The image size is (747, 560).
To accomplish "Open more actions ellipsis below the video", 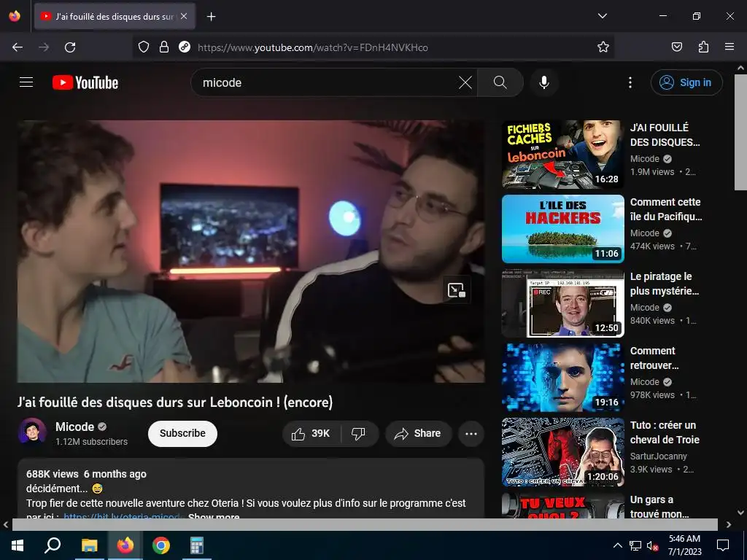I will point(471,433).
